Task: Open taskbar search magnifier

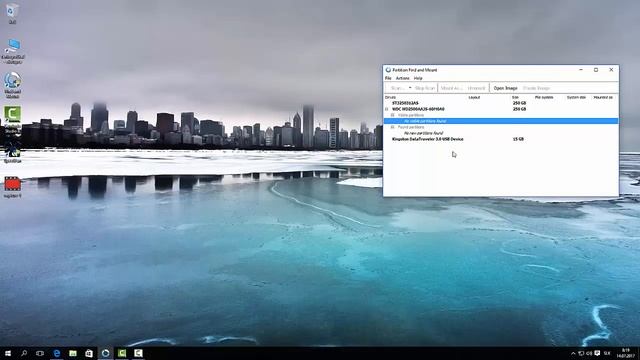Action: pyautogui.click(x=24, y=353)
